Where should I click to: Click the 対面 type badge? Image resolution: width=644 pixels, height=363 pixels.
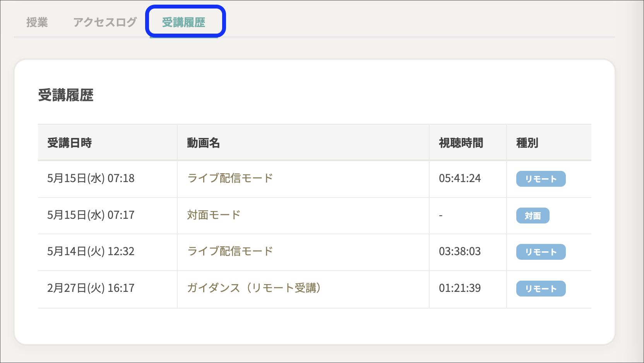533,216
